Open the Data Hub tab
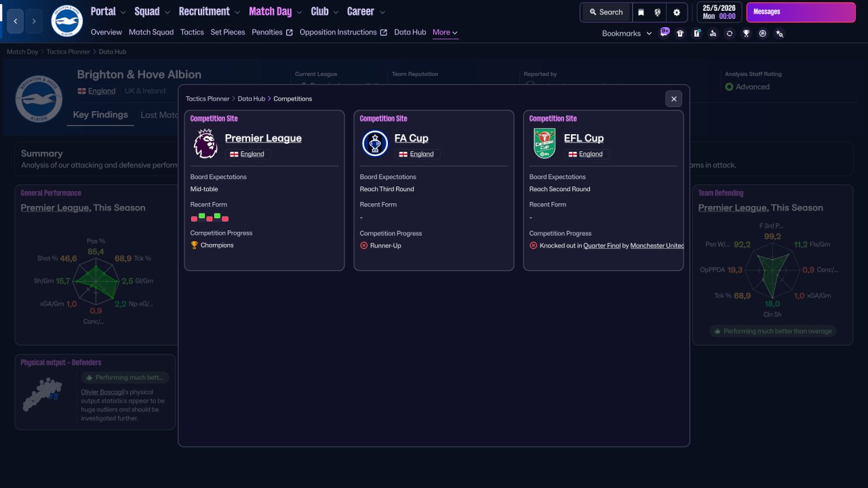868x488 pixels. 410,33
